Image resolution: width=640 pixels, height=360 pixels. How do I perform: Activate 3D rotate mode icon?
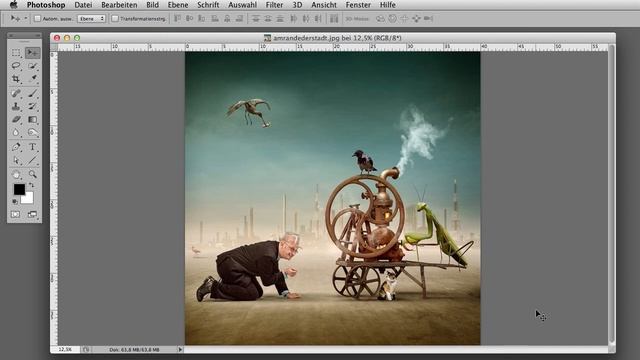[x=380, y=18]
